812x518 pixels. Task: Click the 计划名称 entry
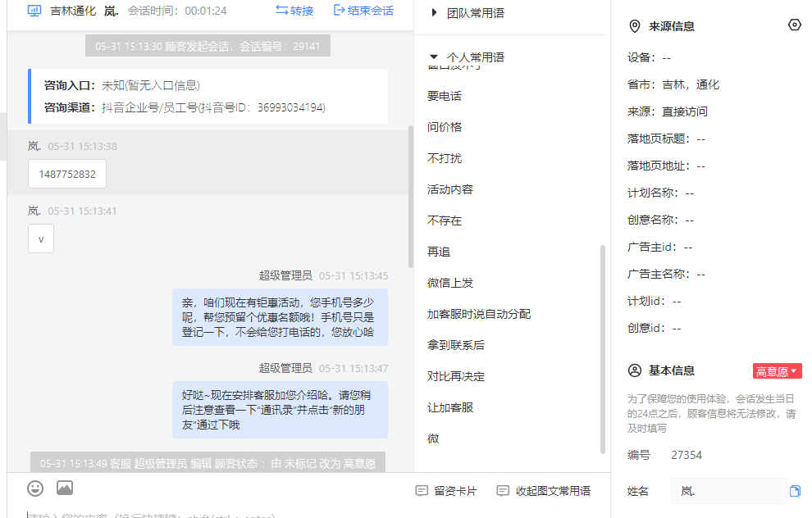point(660,193)
